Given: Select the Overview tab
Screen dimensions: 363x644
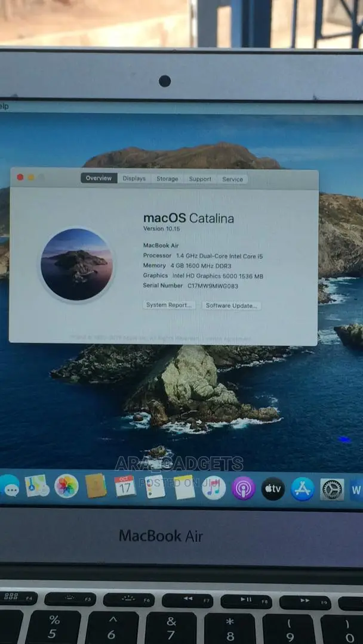Looking at the screenshot, I should coord(99,178).
